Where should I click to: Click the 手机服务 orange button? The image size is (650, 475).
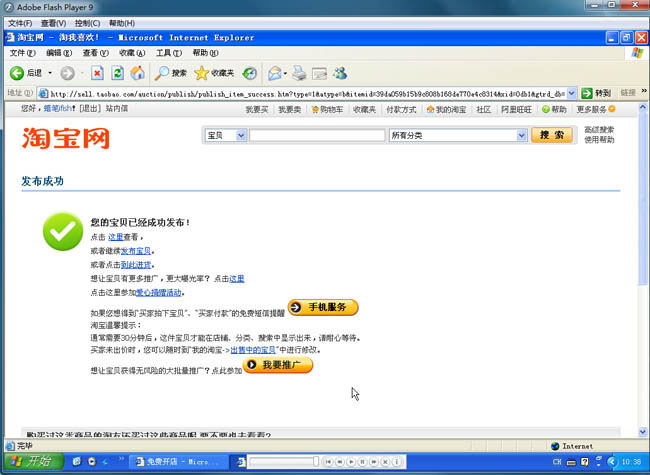tap(323, 307)
